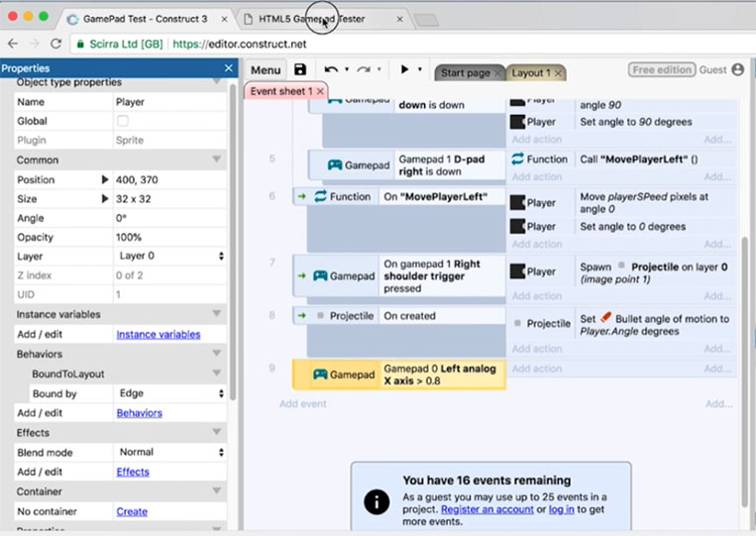Open the Menu button
The height and width of the screenshot is (536, 756).
(x=266, y=70)
